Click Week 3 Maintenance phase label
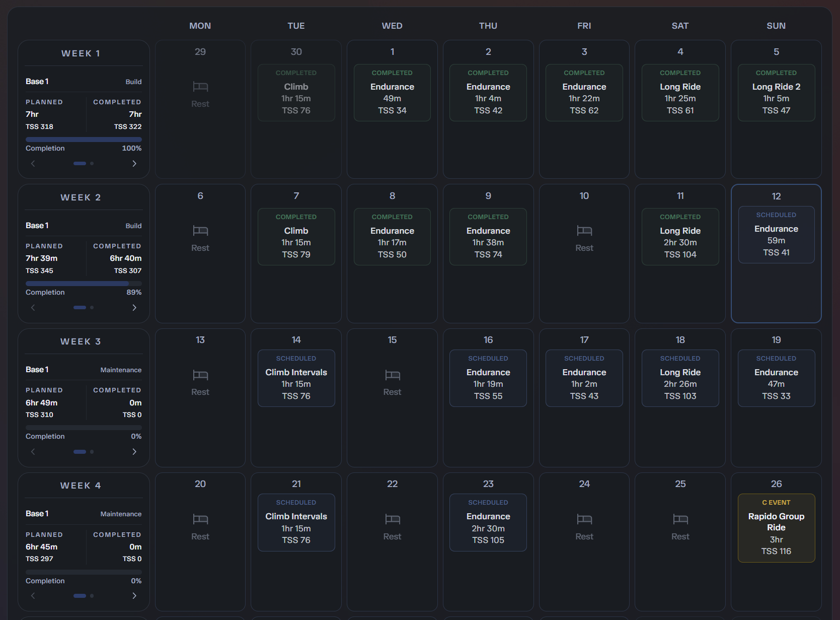This screenshot has height=620, width=840. coord(121,370)
